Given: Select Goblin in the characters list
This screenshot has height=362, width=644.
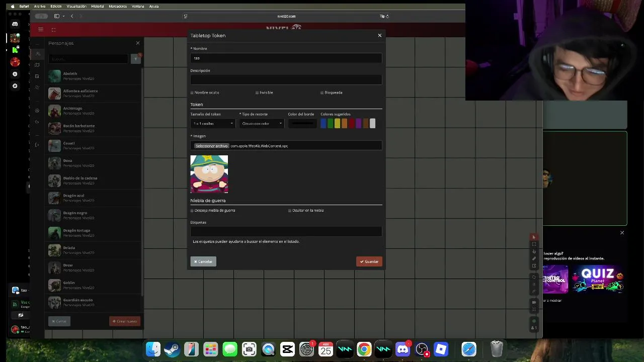Looking at the screenshot, I should pos(94,285).
